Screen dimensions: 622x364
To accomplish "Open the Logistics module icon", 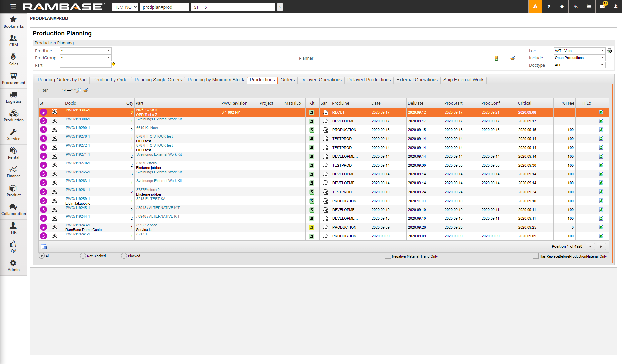I will click(x=13, y=97).
